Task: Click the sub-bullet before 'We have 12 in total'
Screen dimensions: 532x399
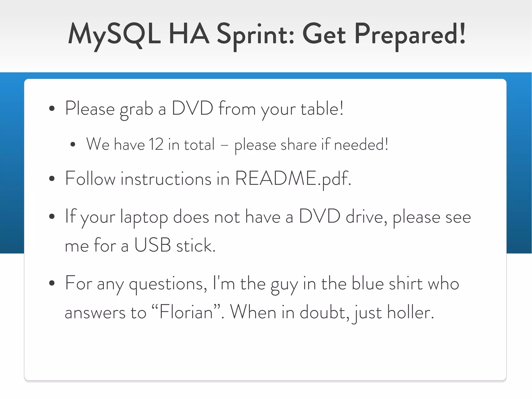Action: (x=73, y=145)
